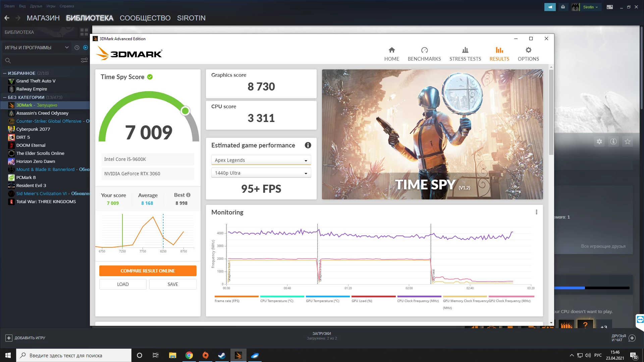Click the LOAD result button
This screenshot has width=644, height=362.
[123, 284]
